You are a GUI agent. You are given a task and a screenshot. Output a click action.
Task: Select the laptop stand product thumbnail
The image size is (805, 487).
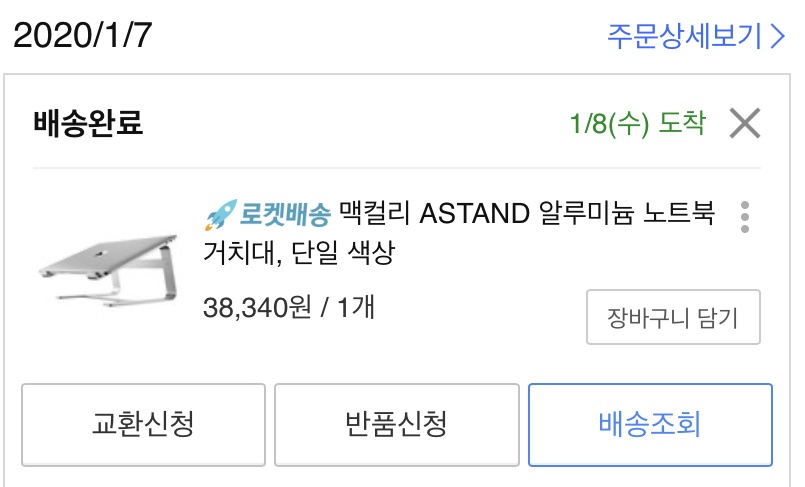[109, 269]
